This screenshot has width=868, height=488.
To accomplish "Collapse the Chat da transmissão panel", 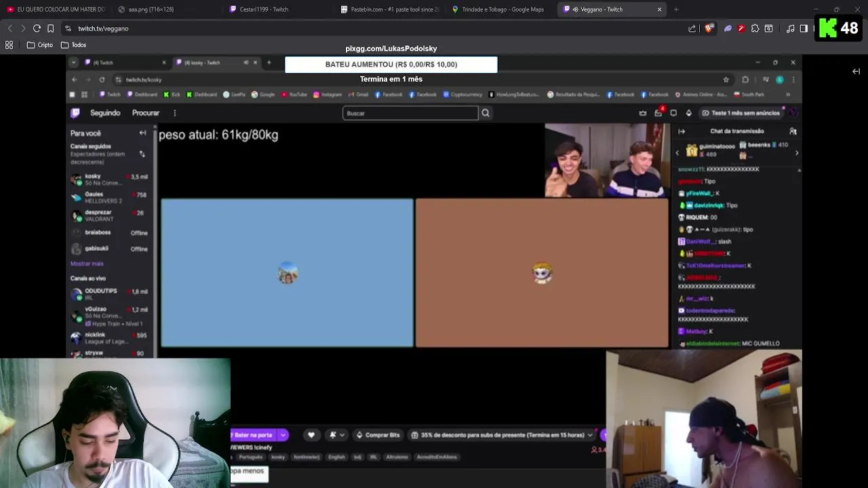I will (682, 131).
